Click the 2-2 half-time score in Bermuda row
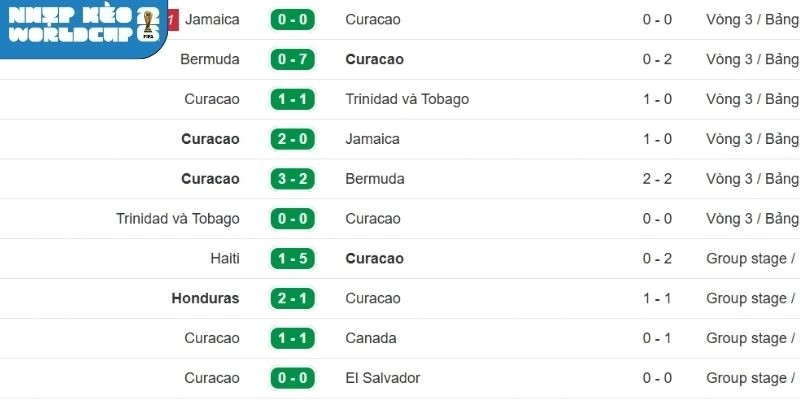Screen dimensions: 800x400 point(656,179)
